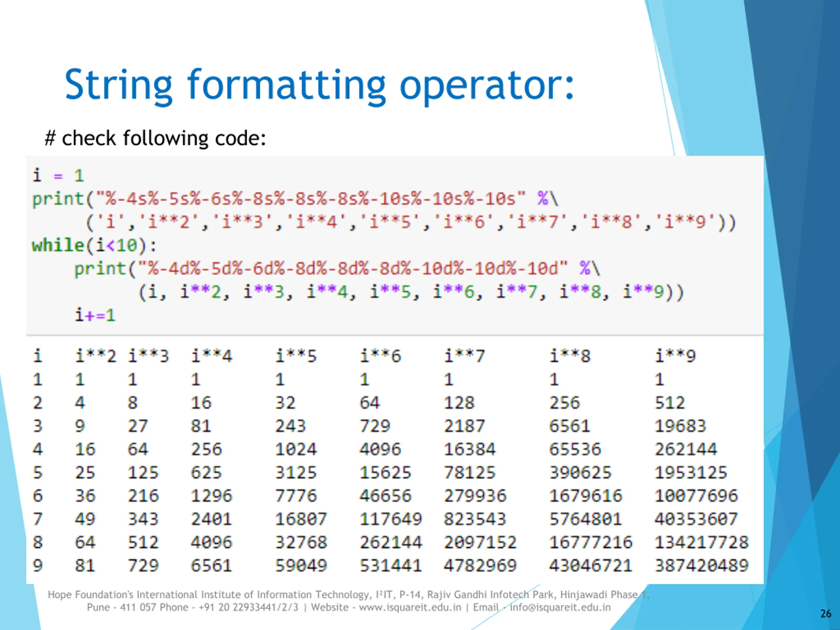Click the value 1679616 in output
Image resolution: width=840 pixels, height=630 pixels.
pos(586,496)
